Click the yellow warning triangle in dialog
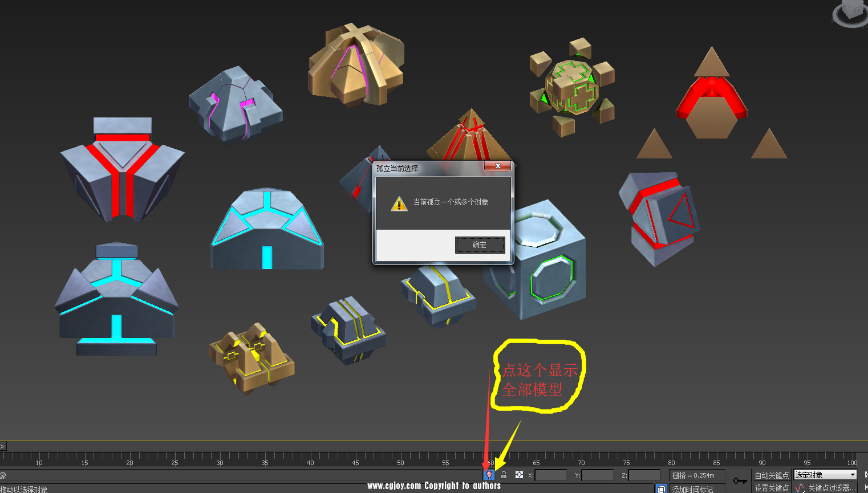This screenshot has width=868, height=493. pos(399,203)
